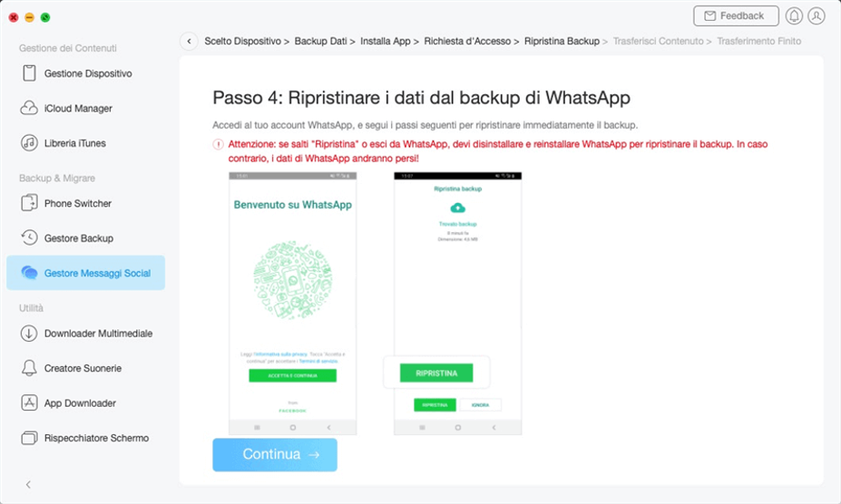The width and height of the screenshot is (841, 504).
Task: Click the Ripristina backup phone screenshot
Action: (x=457, y=303)
